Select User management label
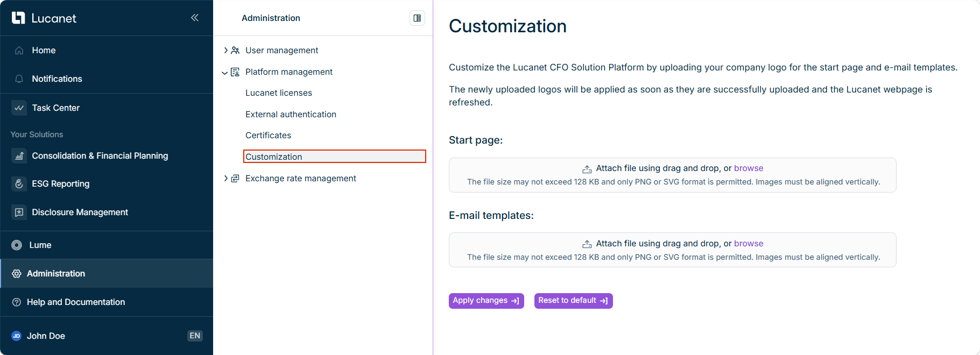This screenshot has width=980, height=355. pyautogui.click(x=281, y=51)
